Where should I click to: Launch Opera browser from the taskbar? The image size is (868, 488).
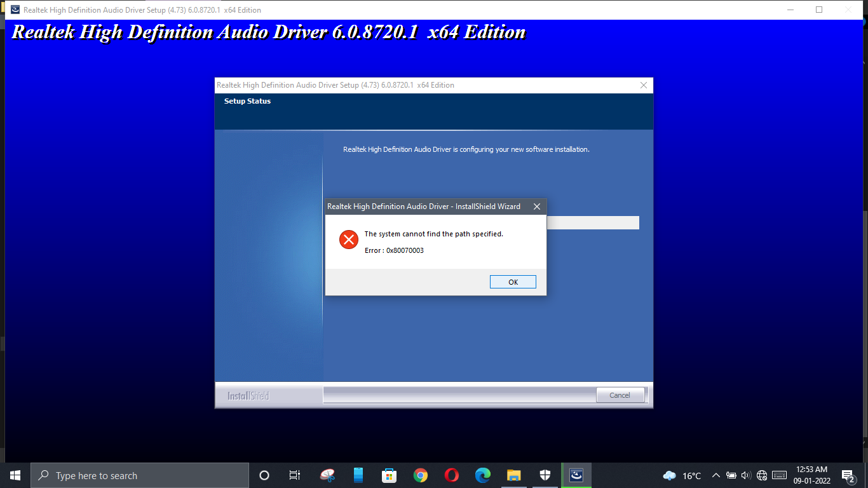(x=452, y=475)
